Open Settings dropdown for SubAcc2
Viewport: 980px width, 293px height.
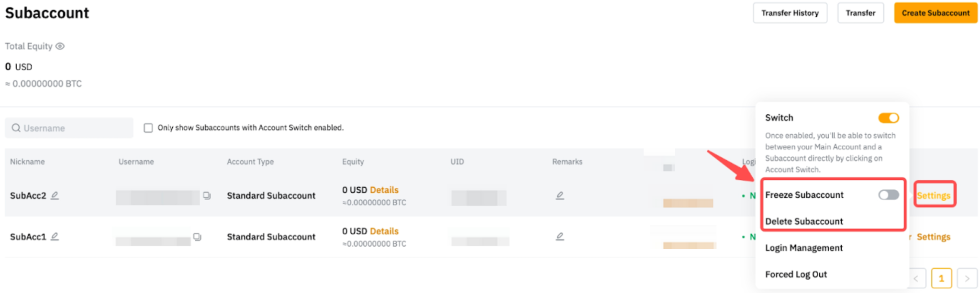[934, 195]
